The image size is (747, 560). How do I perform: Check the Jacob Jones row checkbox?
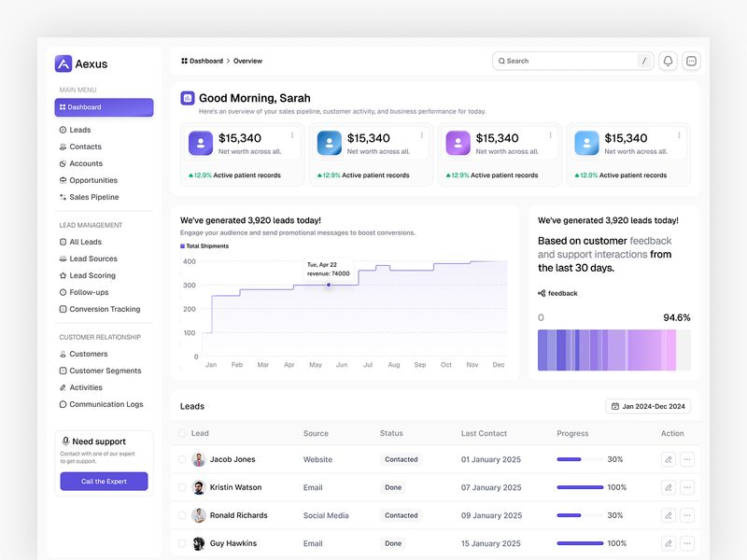pos(182,459)
